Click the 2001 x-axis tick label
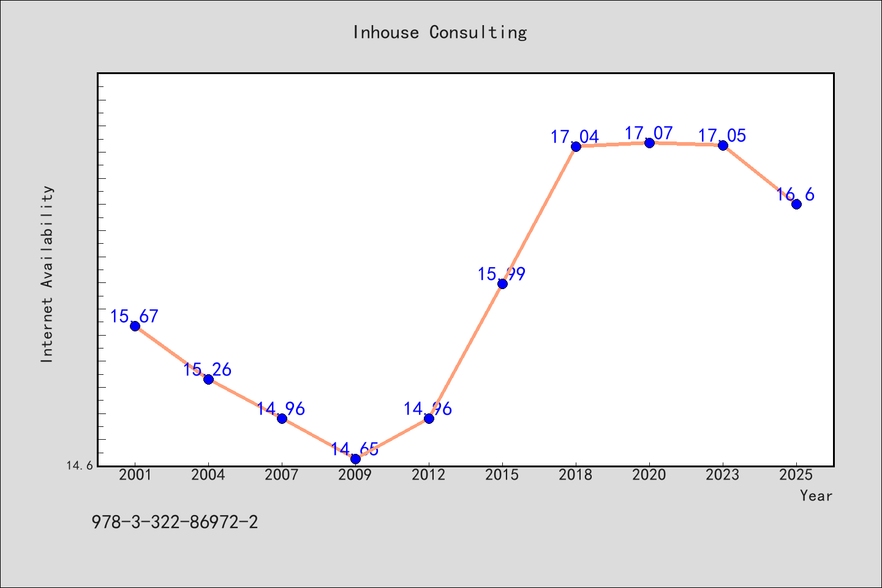The image size is (882, 588). [135, 475]
